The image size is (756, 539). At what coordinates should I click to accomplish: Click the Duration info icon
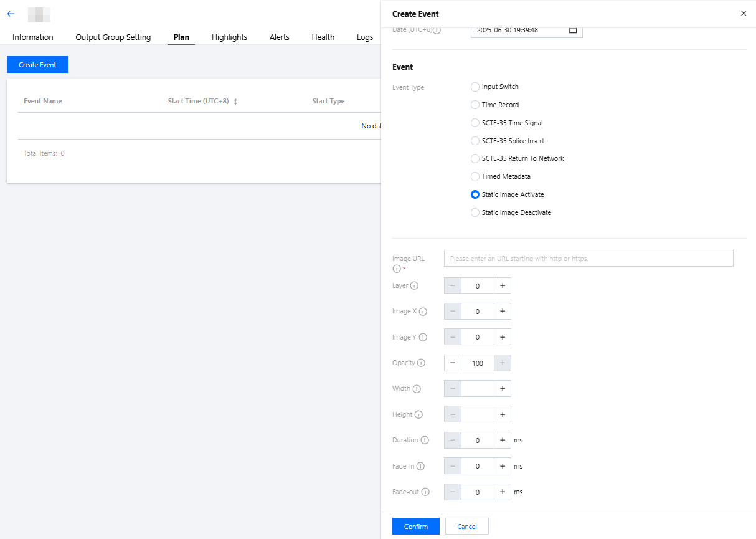click(x=425, y=441)
